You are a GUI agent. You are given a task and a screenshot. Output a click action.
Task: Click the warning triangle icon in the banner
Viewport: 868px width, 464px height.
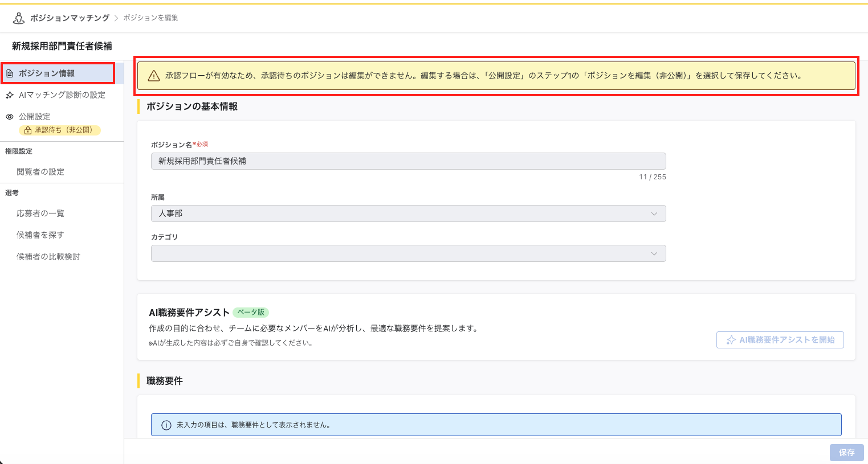(154, 76)
